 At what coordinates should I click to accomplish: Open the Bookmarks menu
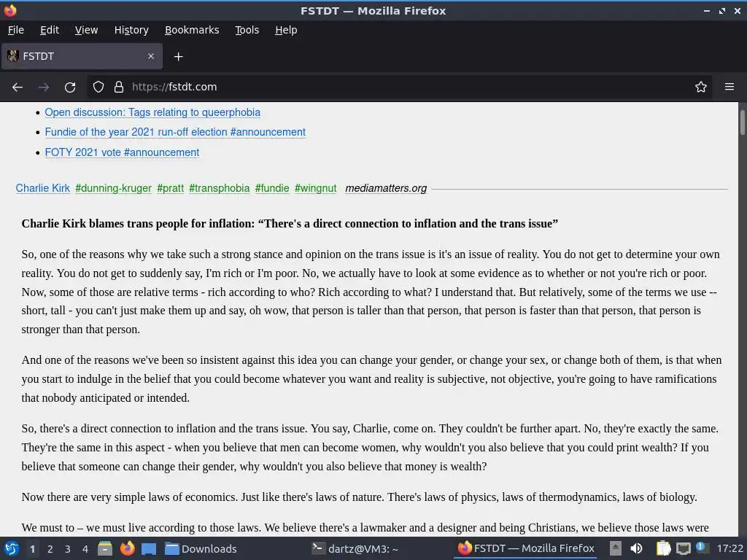192,30
